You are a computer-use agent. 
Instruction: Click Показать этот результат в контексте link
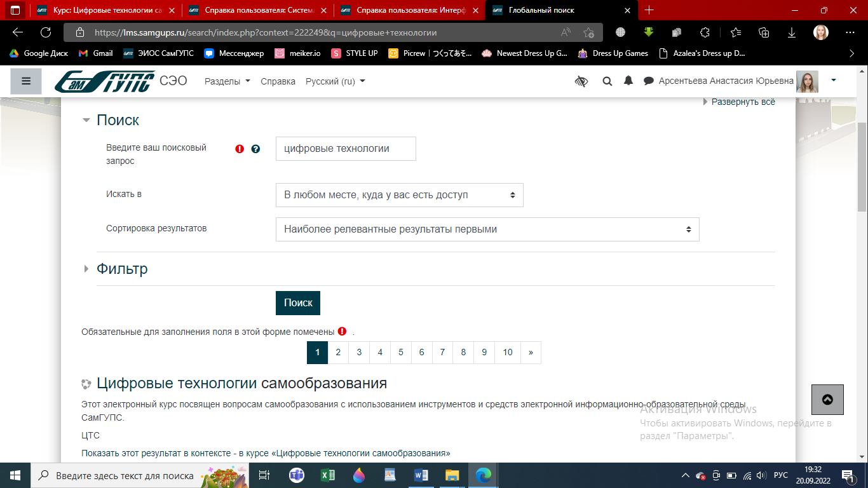pos(155,453)
